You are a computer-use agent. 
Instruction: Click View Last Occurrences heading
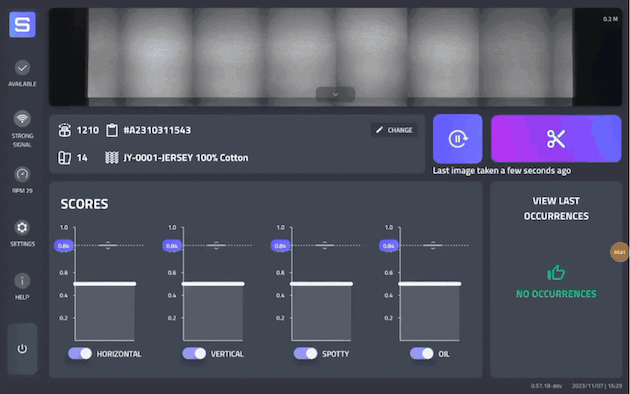tap(556, 208)
